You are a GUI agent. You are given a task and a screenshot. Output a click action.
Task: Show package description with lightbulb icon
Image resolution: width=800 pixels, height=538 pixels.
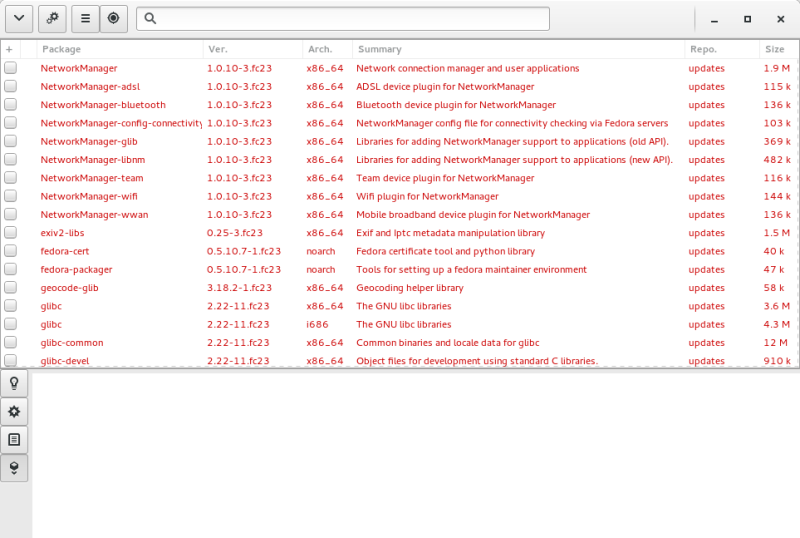click(14, 384)
